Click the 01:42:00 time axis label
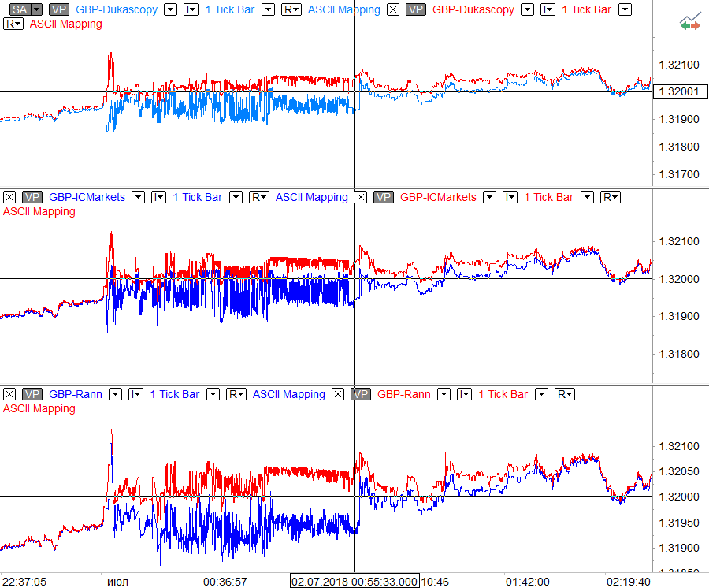The image size is (709, 588). click(528, 581)
